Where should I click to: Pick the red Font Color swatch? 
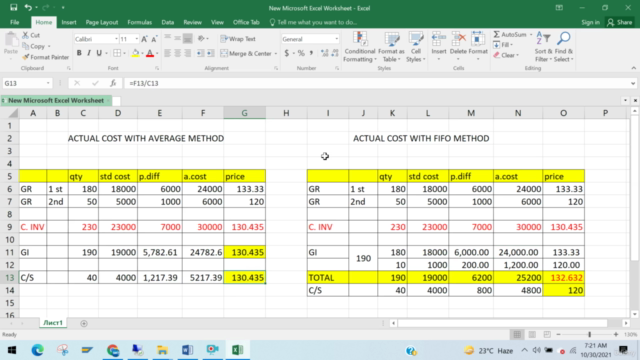[x=150, y=53]
